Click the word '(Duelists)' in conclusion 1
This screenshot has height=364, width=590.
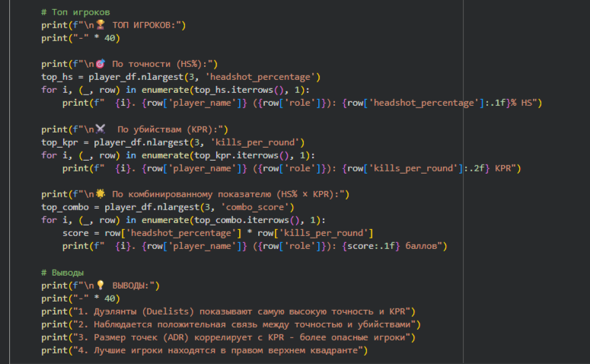[x=167, y=311]
